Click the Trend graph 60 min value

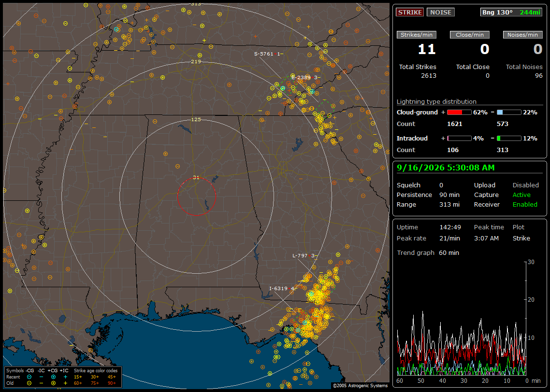449,252
